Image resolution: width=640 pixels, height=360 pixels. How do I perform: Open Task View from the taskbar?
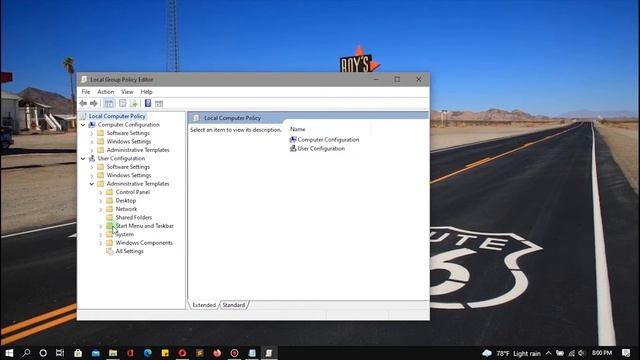coord(60,353)
